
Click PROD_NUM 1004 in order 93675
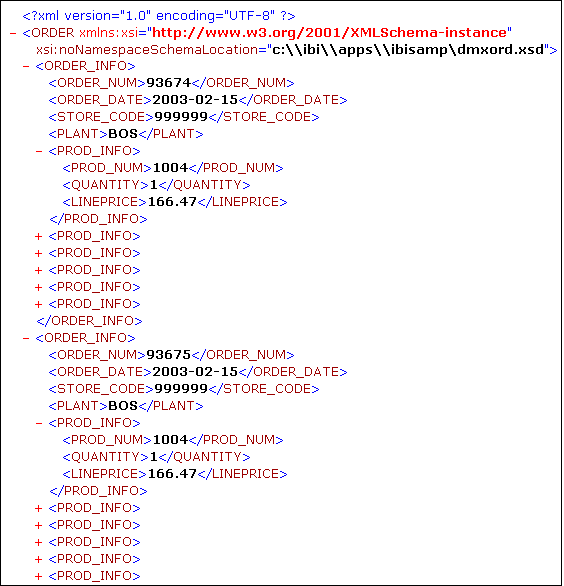pos(170,440)
